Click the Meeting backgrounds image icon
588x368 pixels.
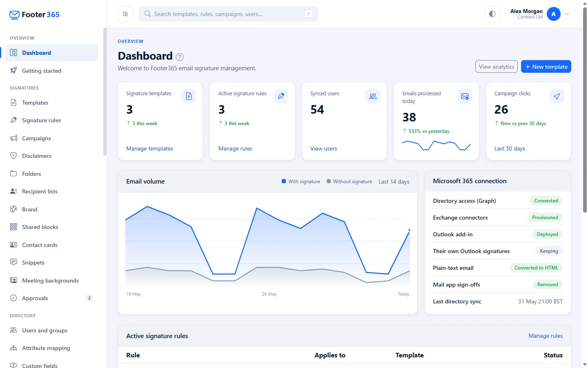click(13, 280)
